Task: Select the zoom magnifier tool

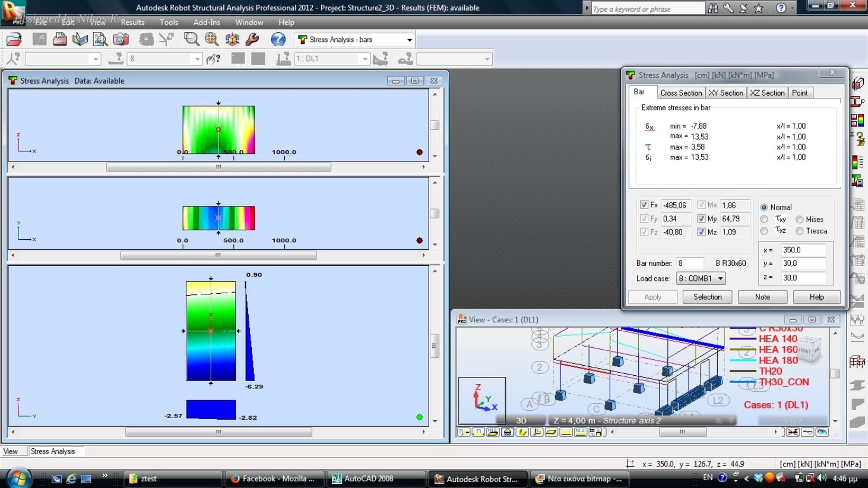Action: (x=191, y=40)
